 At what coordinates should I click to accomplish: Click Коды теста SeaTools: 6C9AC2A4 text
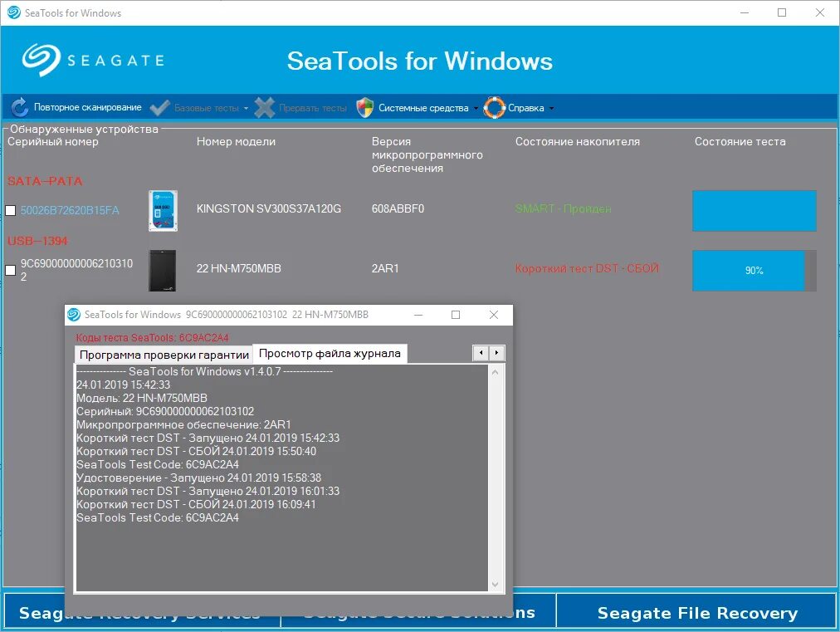[152, 338]
